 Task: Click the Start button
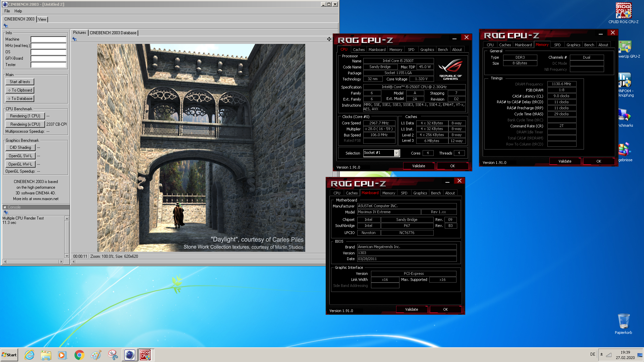point(9,355)
